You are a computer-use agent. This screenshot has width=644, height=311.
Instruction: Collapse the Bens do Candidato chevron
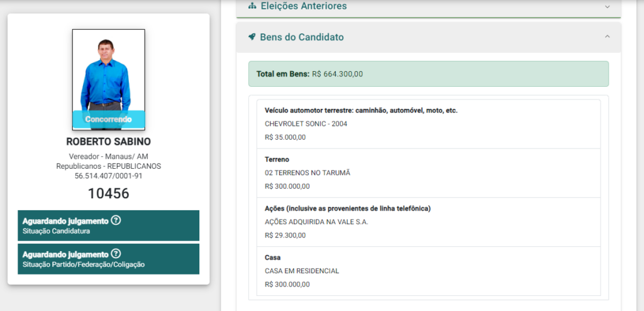click(607, 37)
